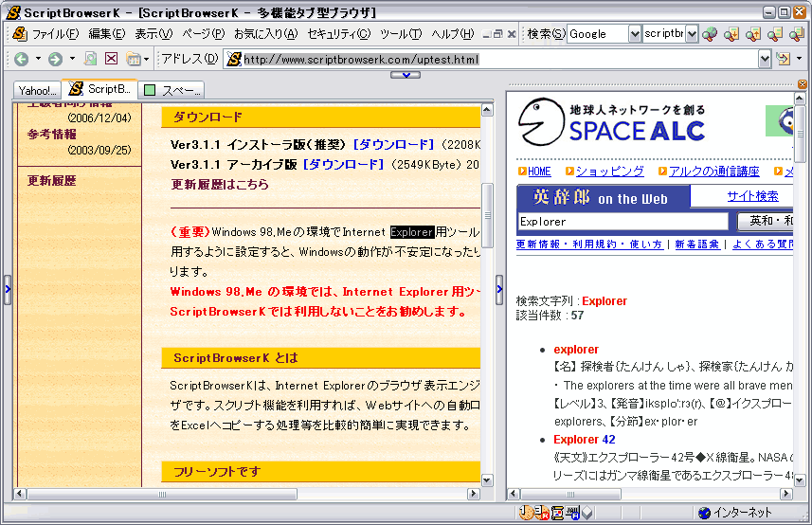Viewport: 812px width, 525px height.
Task: Click the globe search icon next to search box
Action: pos(710,34)
